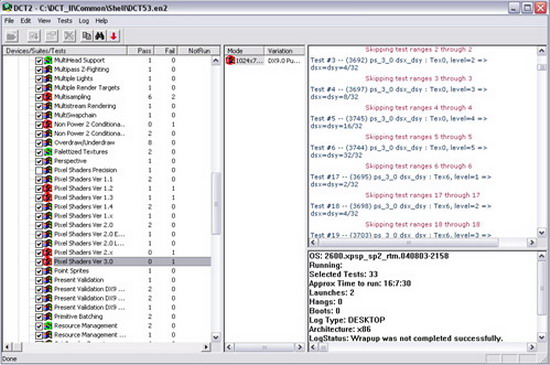Click the copy pages toolbar icon
This screenshot has width=550, height=365.
pos(87,36)
